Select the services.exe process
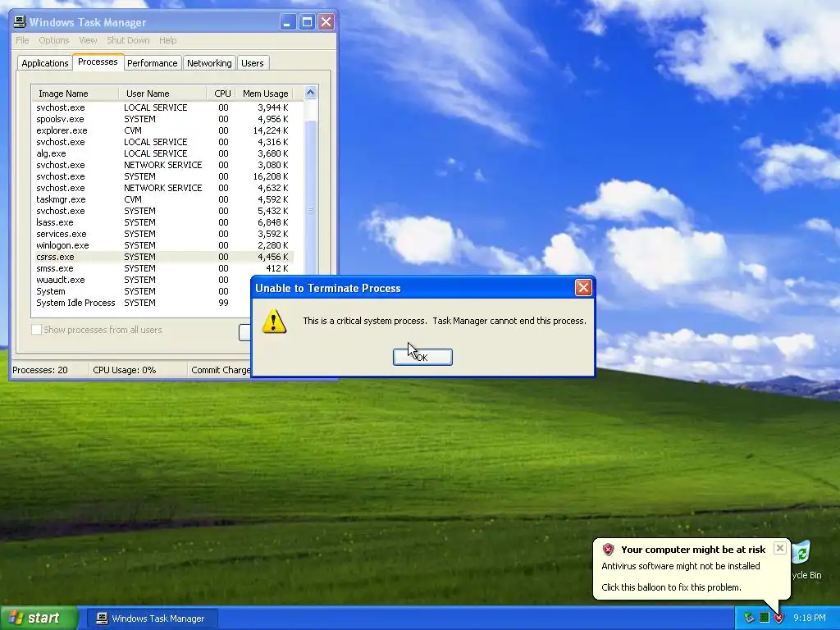The image size is (840, 630). [163, 234]
